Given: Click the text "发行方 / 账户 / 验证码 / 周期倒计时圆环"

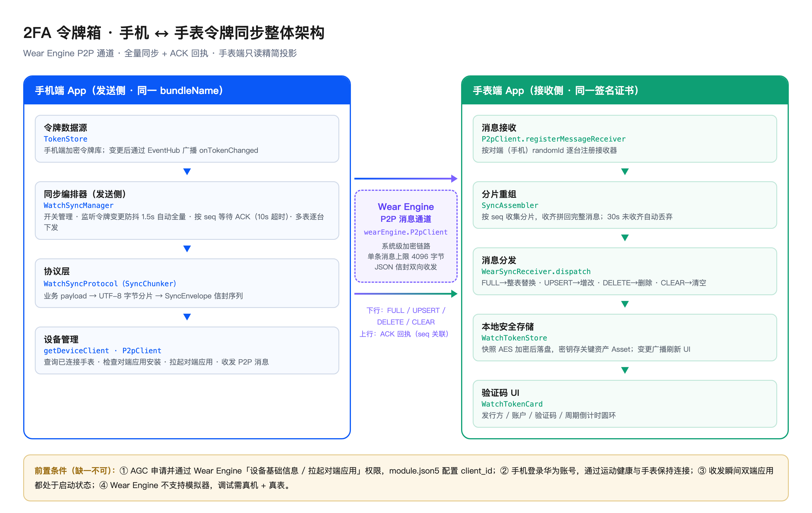Looking at the screenshot, I should click(x=548, y=415).
